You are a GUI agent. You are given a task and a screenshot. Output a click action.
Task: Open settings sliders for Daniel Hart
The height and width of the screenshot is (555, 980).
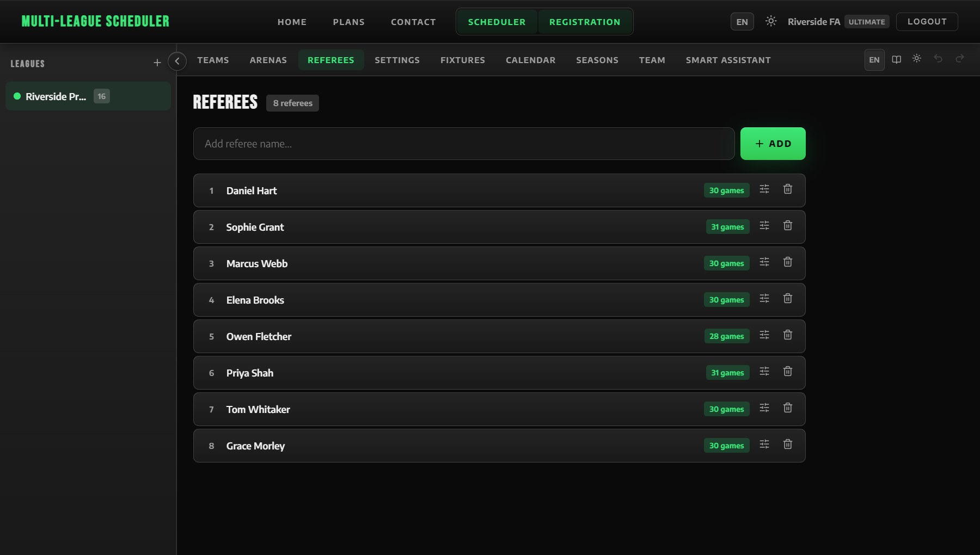coord(764,189)
